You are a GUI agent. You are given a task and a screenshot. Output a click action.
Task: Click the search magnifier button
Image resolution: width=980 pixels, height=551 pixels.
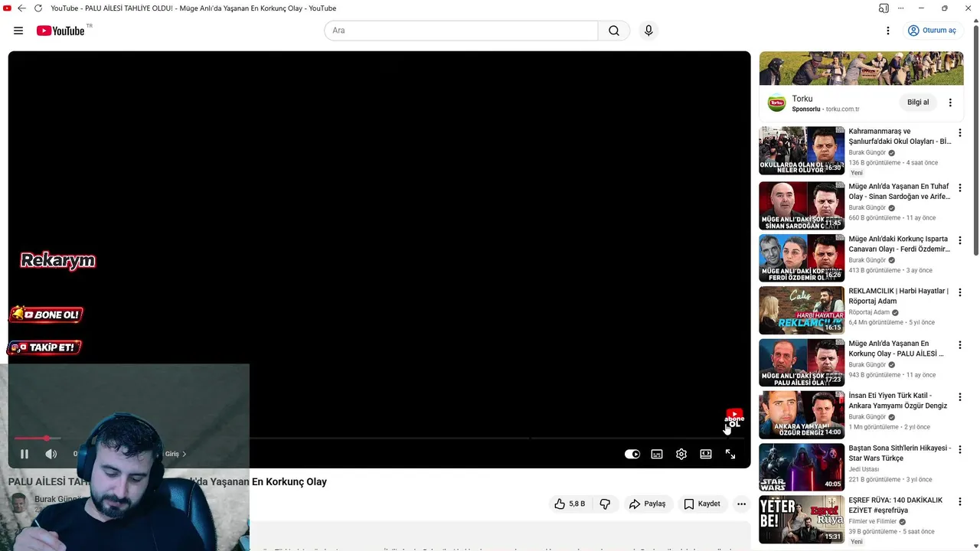click(614, 31)
